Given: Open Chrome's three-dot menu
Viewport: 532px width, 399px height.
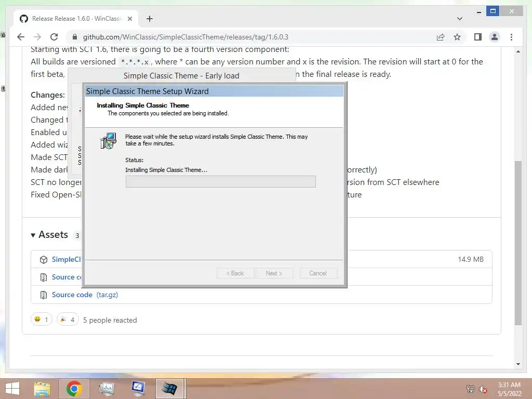Looking at the screenshot, I should point(511,37).
